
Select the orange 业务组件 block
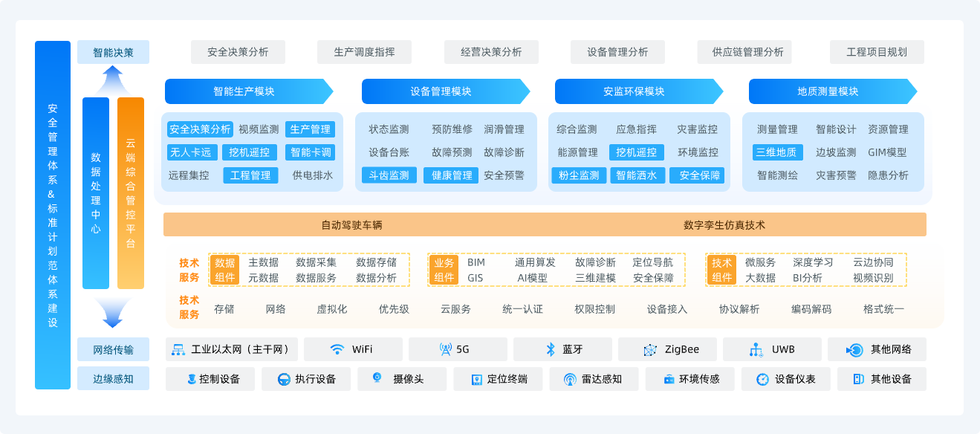444,270
